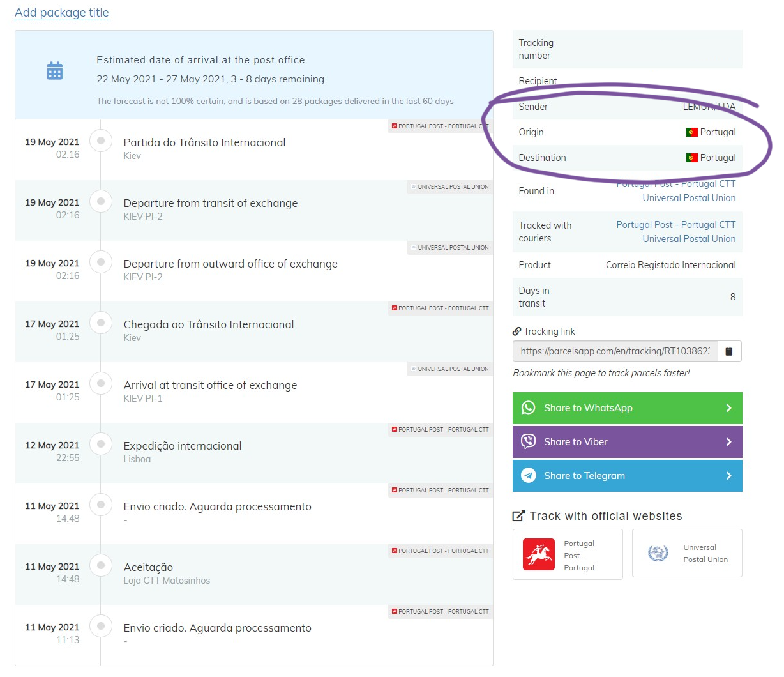Open Universal Postal Union official website card
The width and height of the screenshot is (784, 677).
(687, 553)
